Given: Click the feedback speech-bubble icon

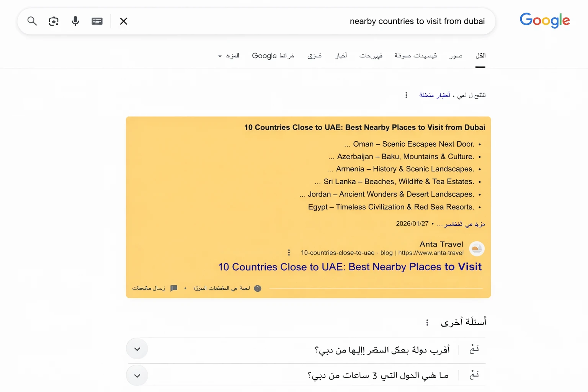Looking at the screenshot, I should click(174, 288).
